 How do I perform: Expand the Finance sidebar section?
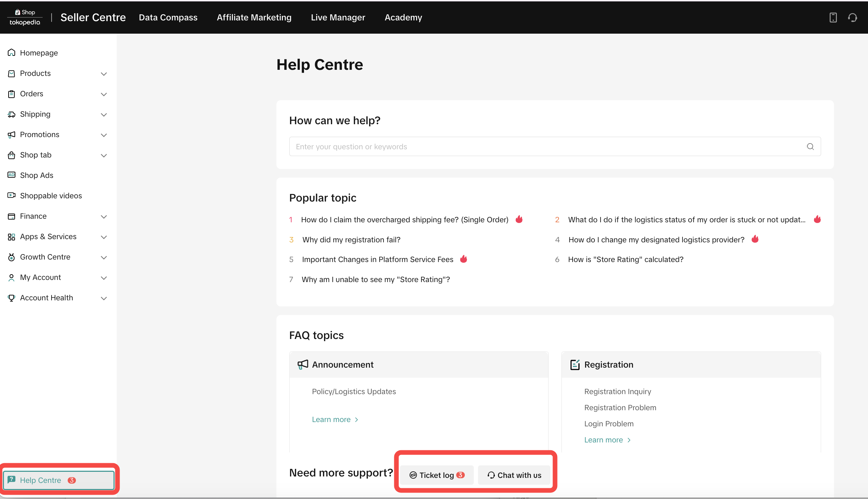coord(104,217)
